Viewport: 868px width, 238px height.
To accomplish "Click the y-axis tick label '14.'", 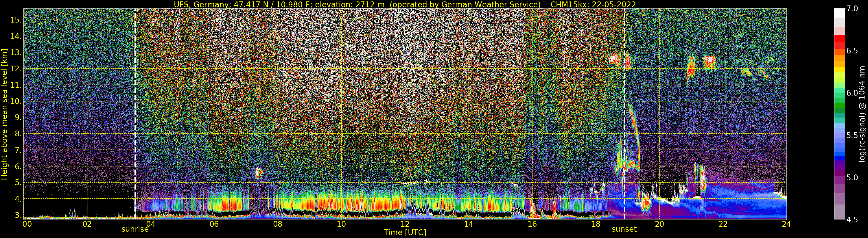I will click(x=16, y=36).
